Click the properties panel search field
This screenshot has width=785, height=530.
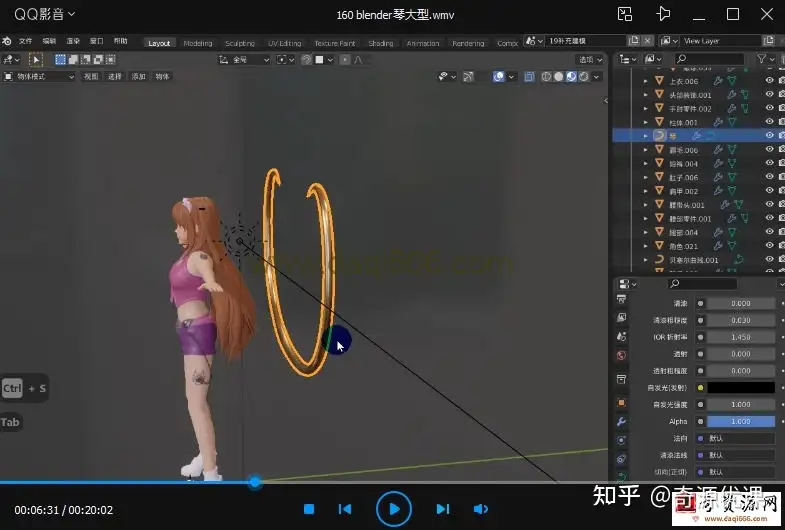click(x=702, y=284)
